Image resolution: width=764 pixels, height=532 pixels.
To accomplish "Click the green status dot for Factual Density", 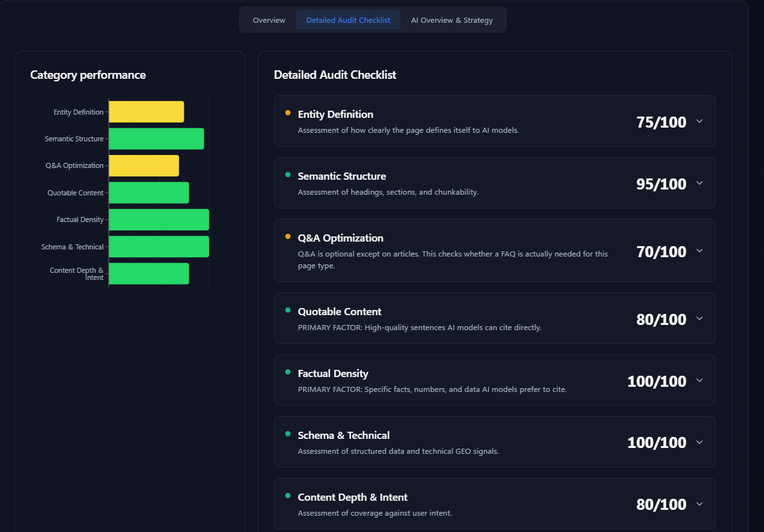I will pyautogui.click(x=287, y=372).
